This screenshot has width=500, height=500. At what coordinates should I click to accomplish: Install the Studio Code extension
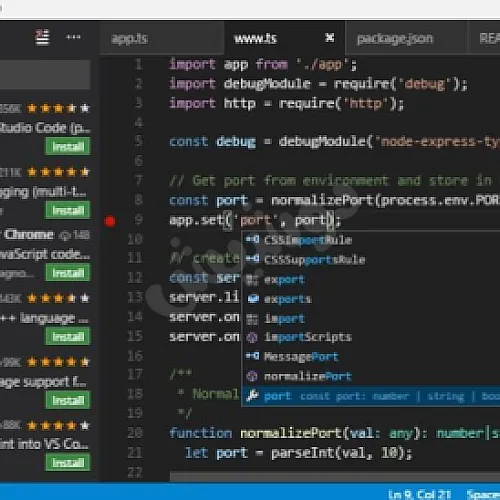(x=68, y=147)
